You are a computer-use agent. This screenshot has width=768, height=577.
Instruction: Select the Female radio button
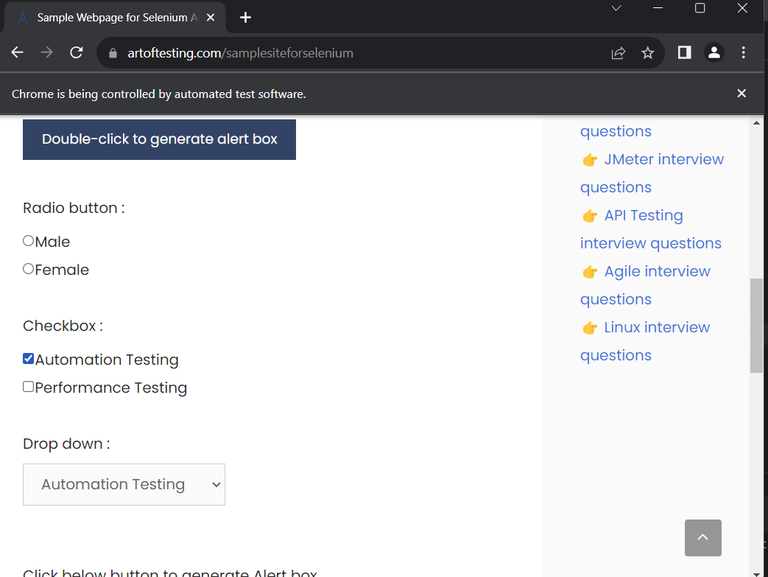[29, 269]
